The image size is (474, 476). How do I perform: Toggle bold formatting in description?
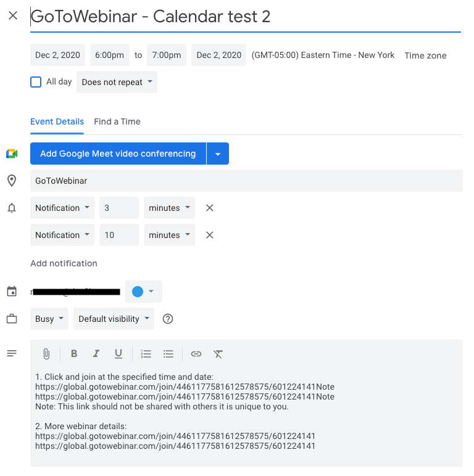pos(74,354)
